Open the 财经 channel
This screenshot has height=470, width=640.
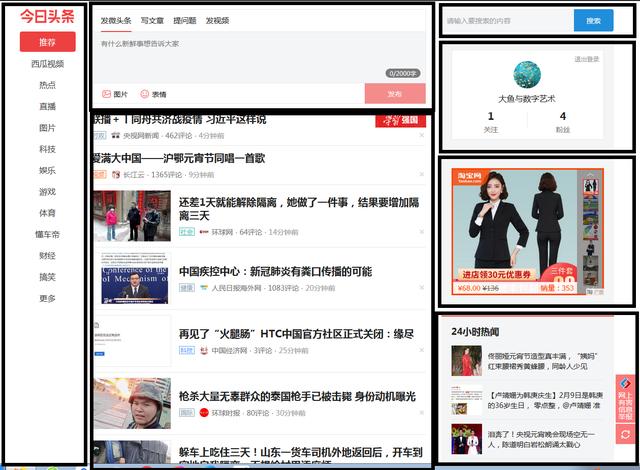(48, 256)
